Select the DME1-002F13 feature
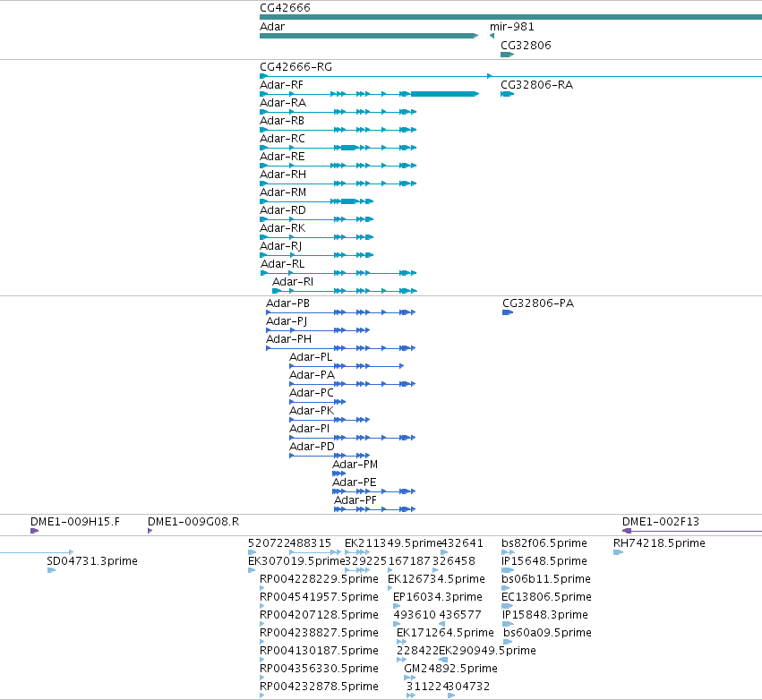Viewport: 762px width, 700px height. 692,531
